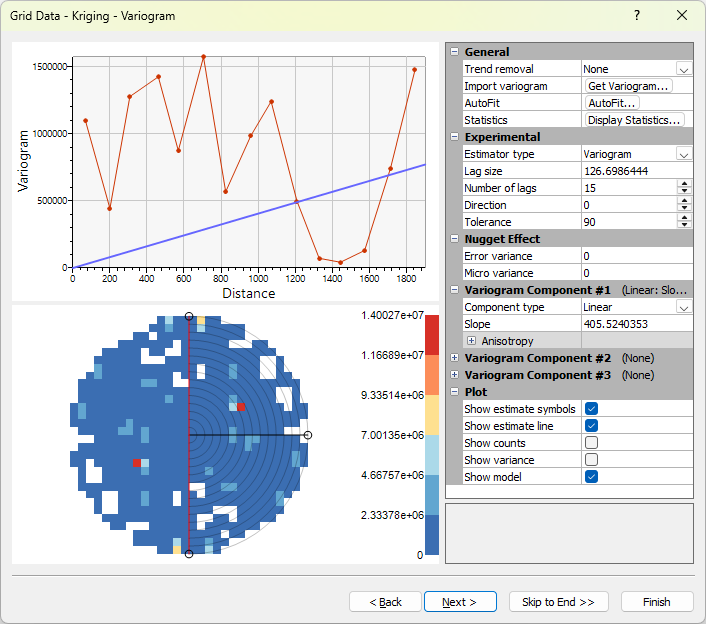Click the Trend removal label
706x624 pixels.
[x=498, y=69]
